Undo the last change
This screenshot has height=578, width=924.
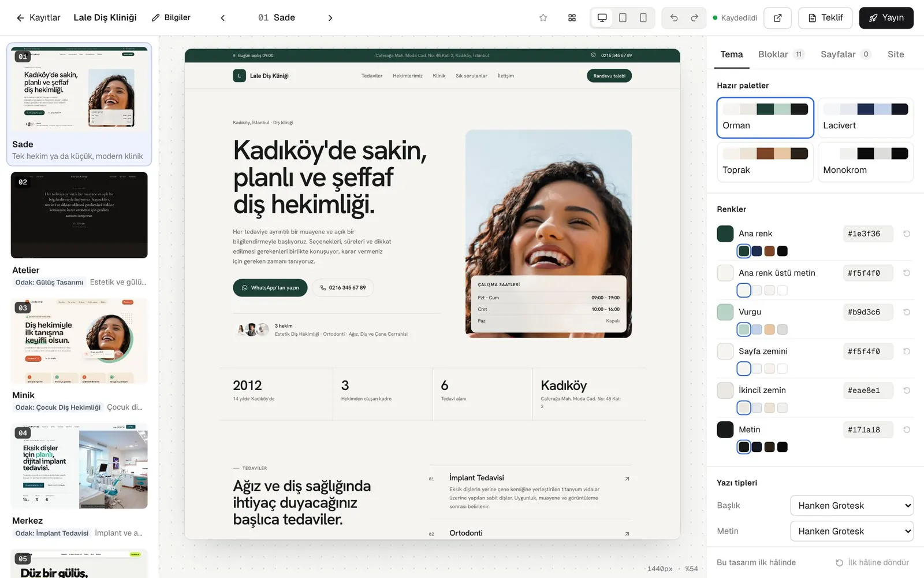point(674,18)
